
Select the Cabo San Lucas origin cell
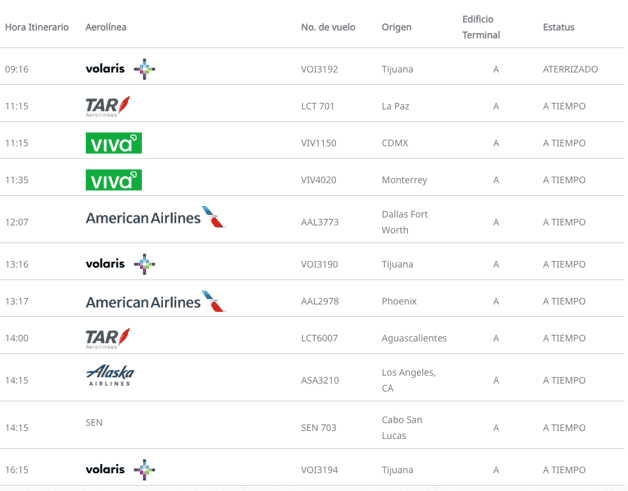(402, 427)
